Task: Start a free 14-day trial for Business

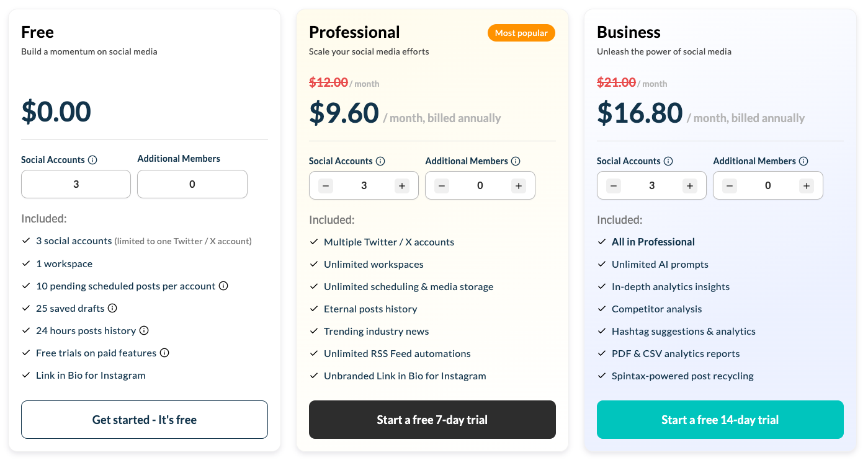Action: tap(720, 420)
